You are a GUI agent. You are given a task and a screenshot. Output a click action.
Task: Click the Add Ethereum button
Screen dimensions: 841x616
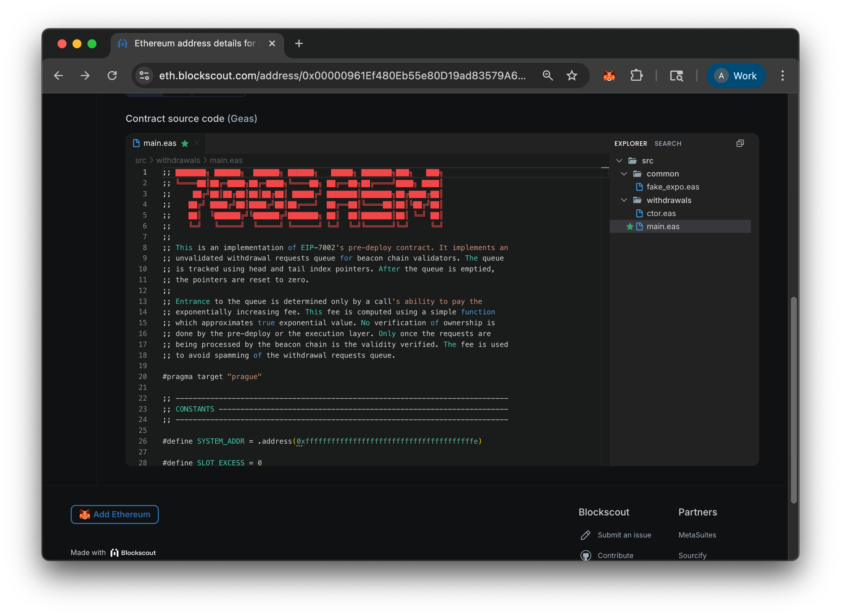click(114, 515)
